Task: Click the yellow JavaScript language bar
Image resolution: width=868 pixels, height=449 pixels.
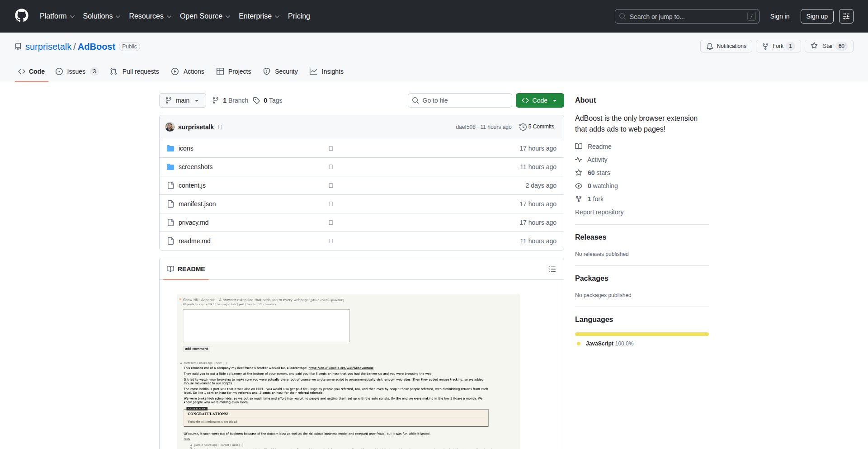Action: click(x=642, y=334)
